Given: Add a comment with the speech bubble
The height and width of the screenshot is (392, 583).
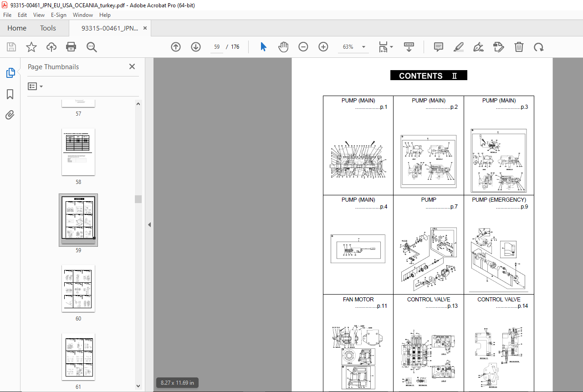Looking at the screenshot, I should point(439,47).
